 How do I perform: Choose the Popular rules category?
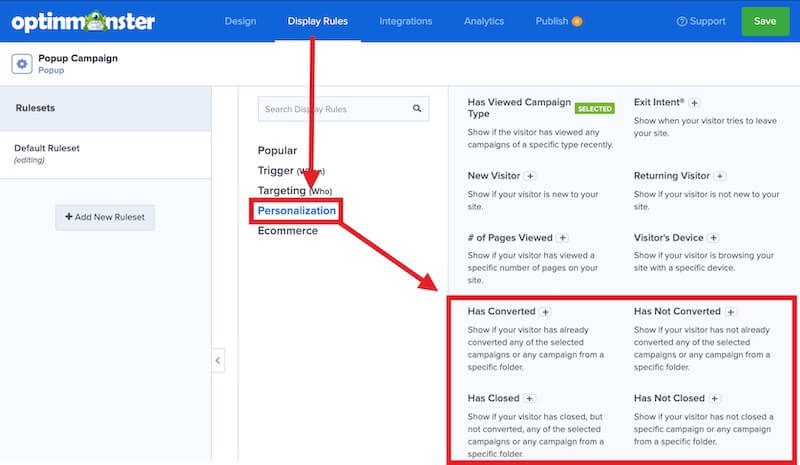277,151
